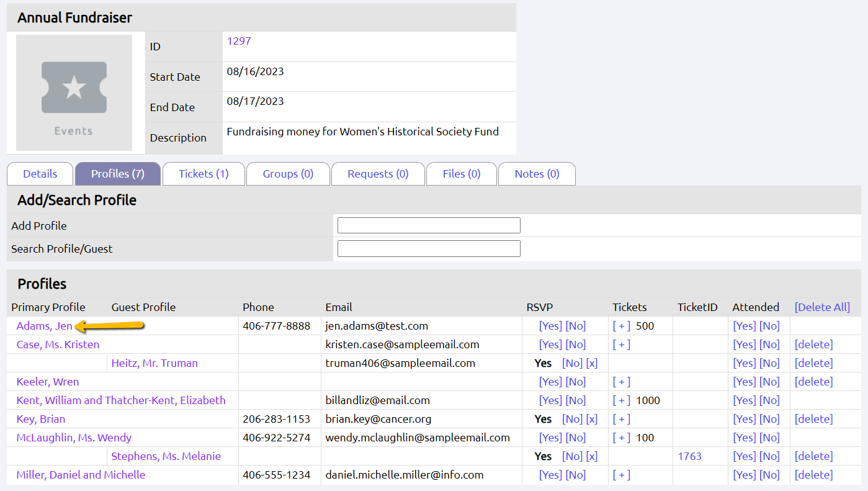Open Adams, Jen profile

coord(44,326)
